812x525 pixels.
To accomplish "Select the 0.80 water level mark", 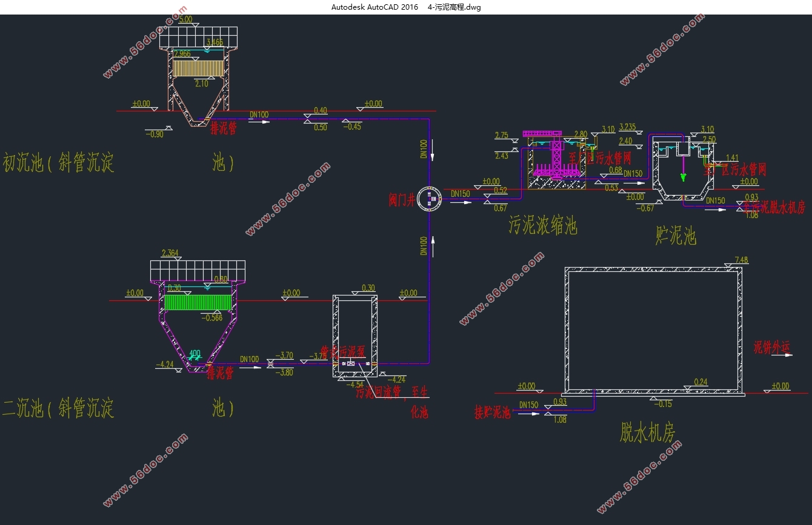I will point(221,280).
